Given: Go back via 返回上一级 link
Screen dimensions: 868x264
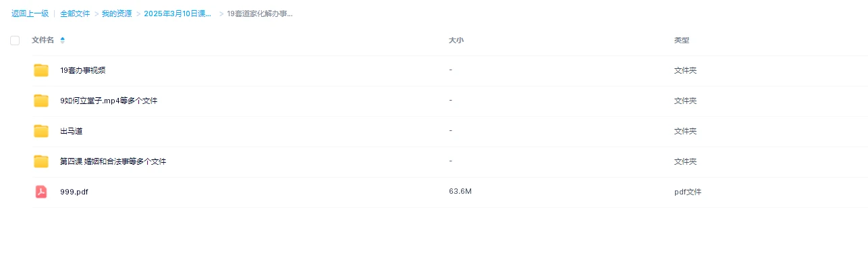Looking at the screenshot, I should point(30,14).
